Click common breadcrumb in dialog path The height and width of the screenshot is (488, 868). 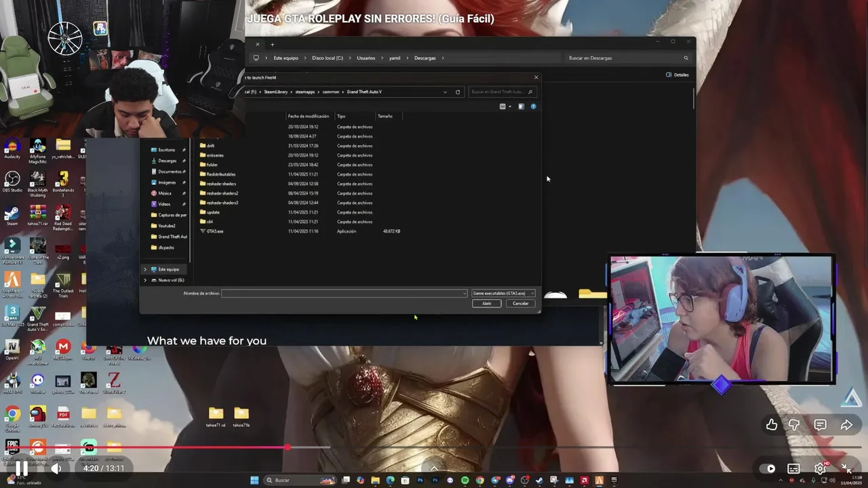(x=331, y=91)
